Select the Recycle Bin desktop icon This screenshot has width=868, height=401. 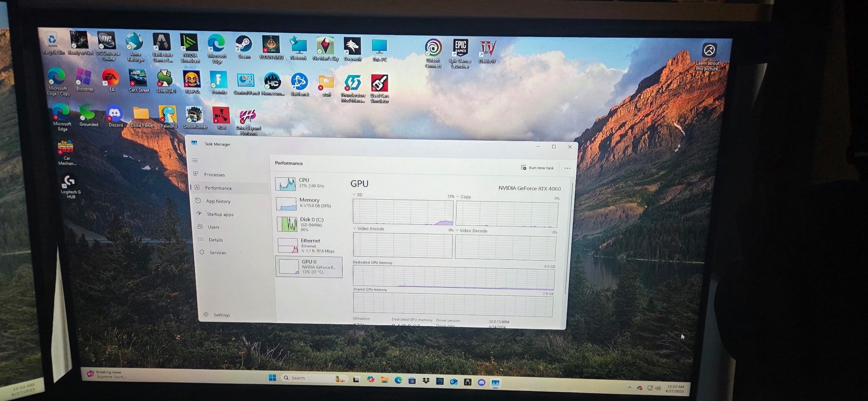[x=53, y=44]
